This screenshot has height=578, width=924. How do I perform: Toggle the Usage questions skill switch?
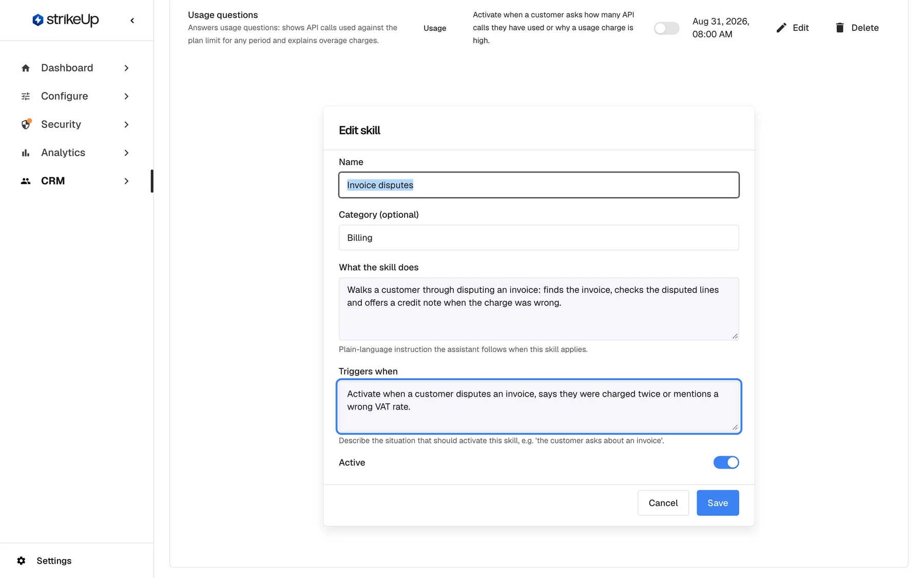[x=666, y=28]
